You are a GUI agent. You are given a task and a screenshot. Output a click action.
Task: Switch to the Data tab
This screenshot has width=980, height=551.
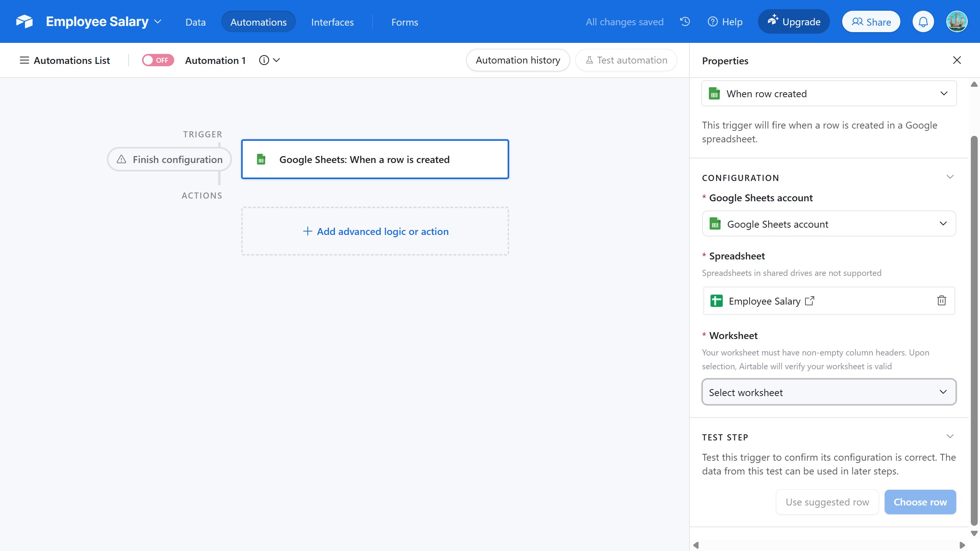[x=195, y=22]
